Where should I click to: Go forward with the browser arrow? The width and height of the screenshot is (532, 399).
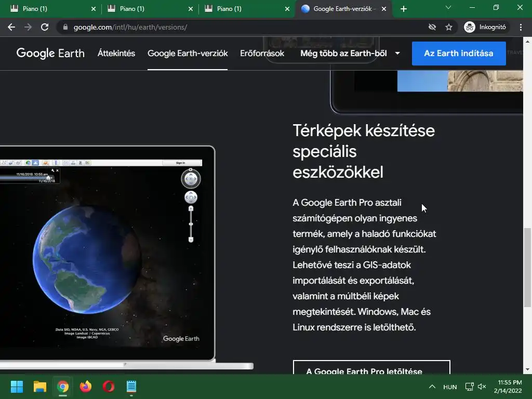(x=28, y=27)
